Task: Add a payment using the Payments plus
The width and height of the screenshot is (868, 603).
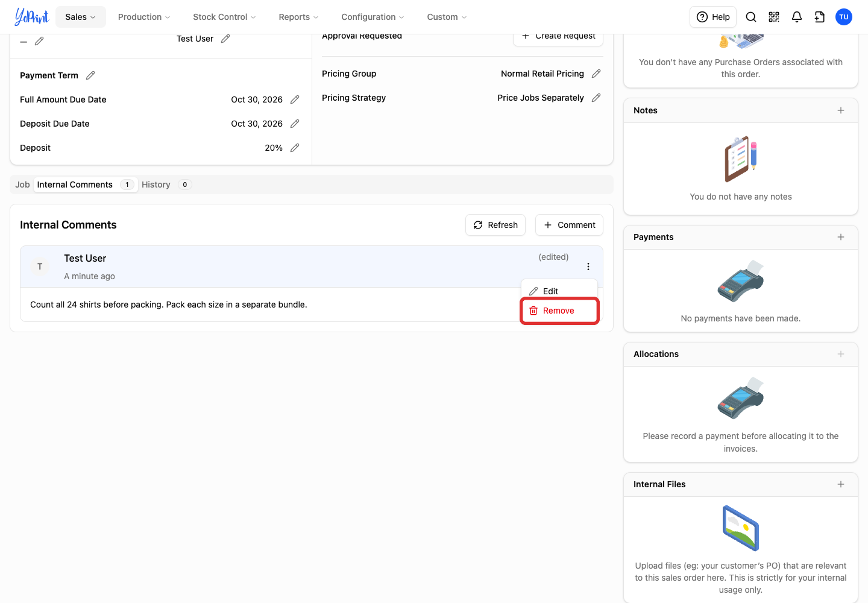Action: click(x=841, y=237)
